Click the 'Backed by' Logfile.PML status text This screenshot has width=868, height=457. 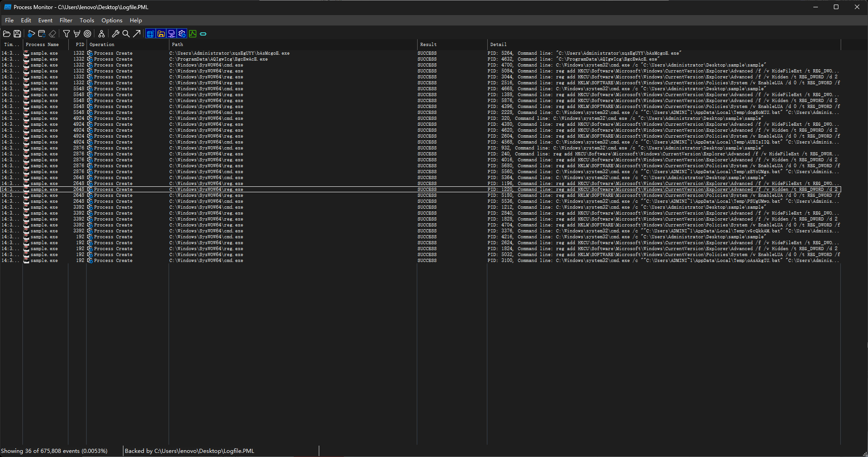pos(189,451)
